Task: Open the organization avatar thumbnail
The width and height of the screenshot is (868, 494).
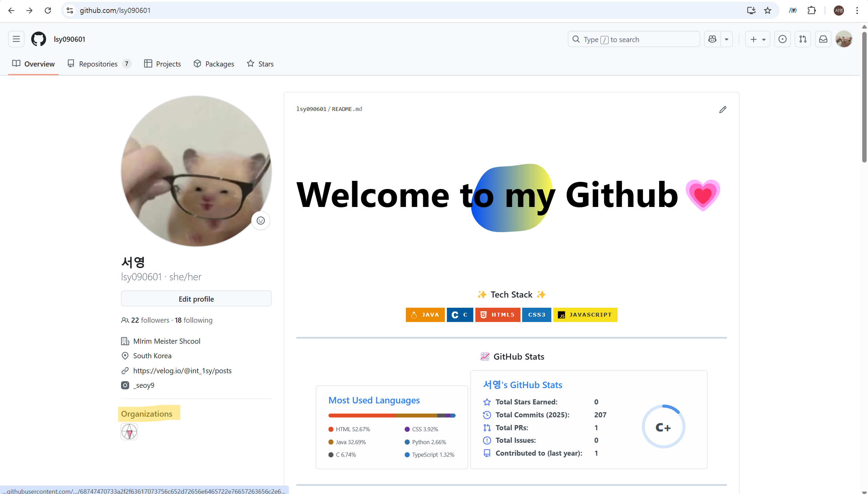Action: point(129,432)
